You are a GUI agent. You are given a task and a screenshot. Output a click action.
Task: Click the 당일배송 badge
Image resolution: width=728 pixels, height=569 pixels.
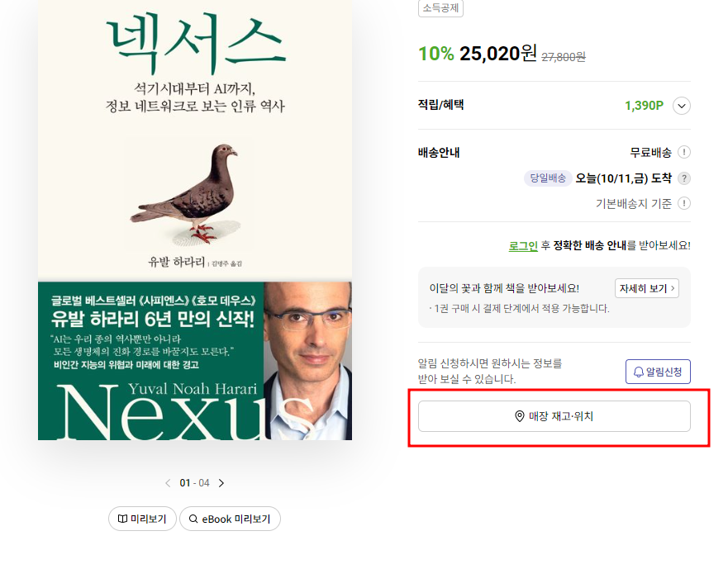[547, 178]
